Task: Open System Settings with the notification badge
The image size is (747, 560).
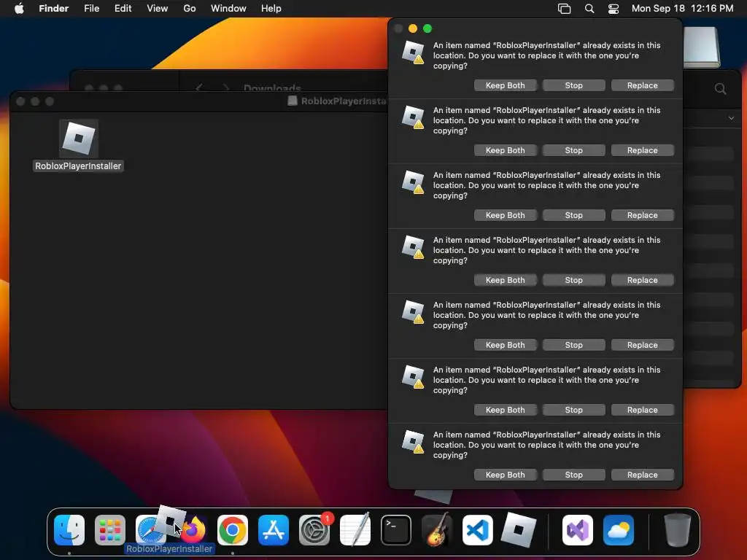Action: point(314,530)
